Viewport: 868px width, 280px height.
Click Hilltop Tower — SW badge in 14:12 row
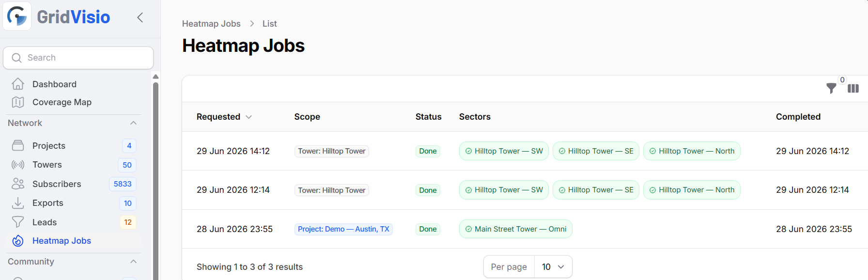click(504, 151)
